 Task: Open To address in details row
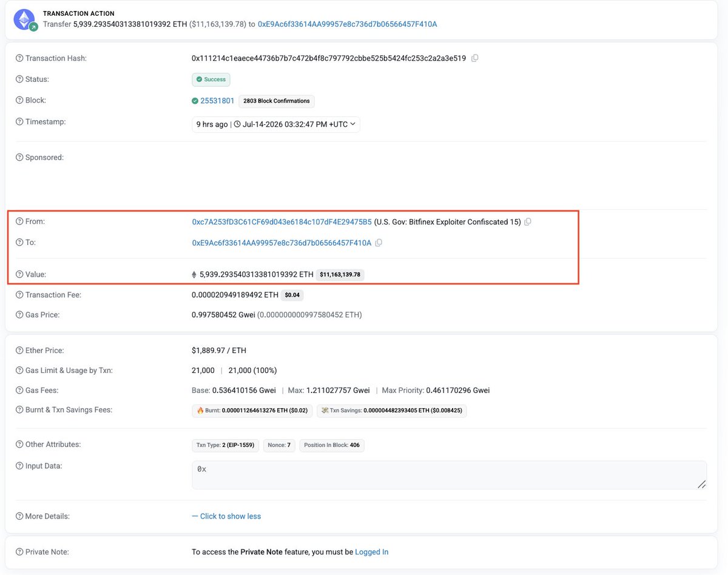point(281,243)
